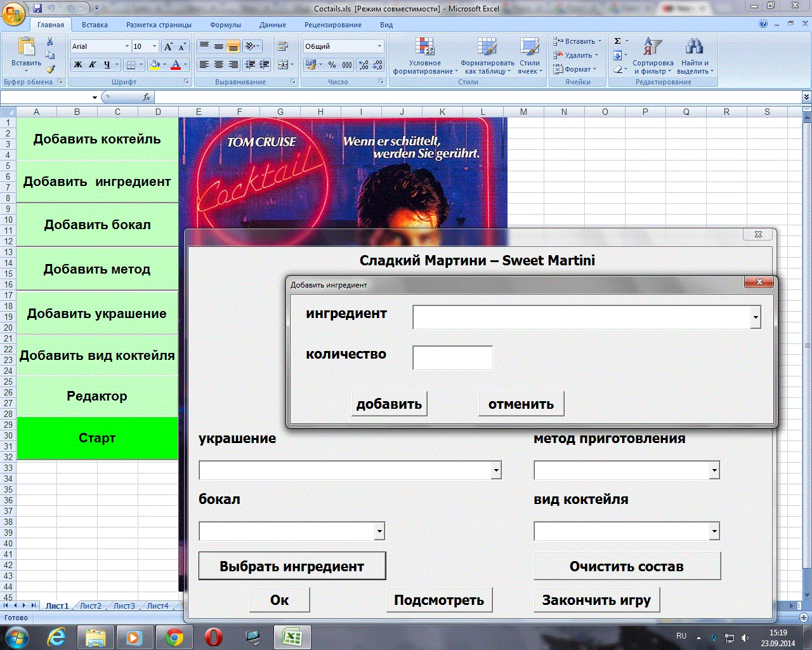Click the merge and center icon

coord(282,65)
